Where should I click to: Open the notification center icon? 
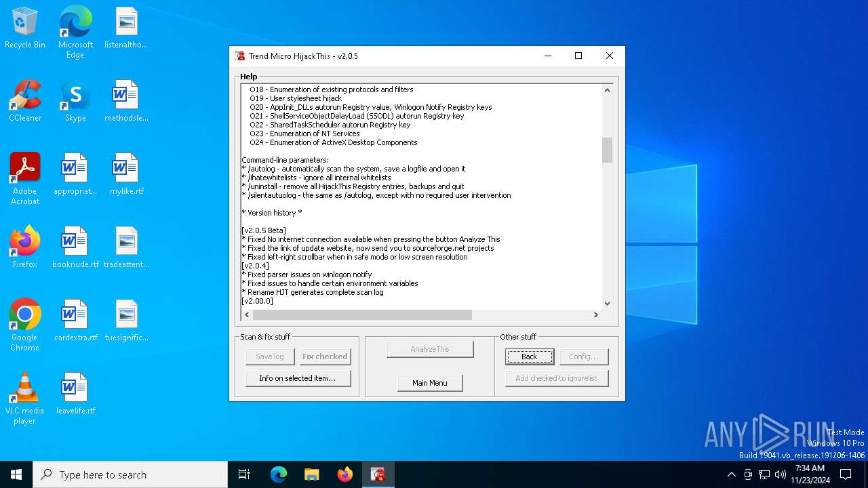coord(846,474)
